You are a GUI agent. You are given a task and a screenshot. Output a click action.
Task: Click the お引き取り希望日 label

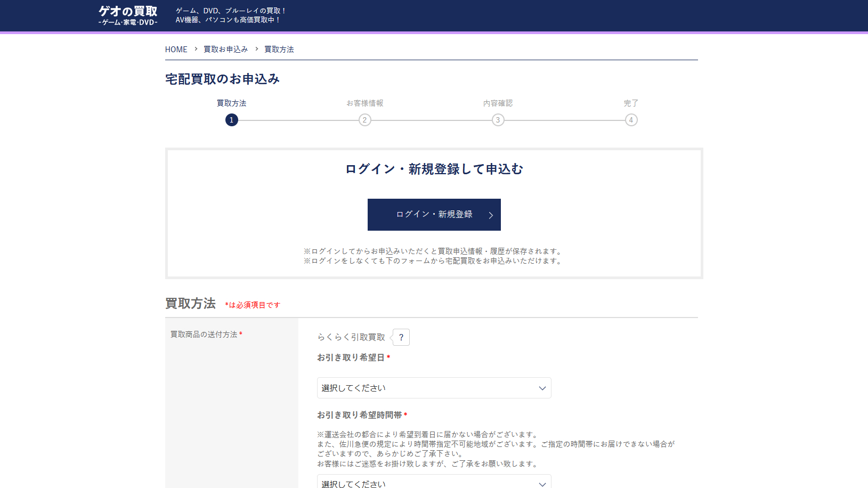point(351,357)
